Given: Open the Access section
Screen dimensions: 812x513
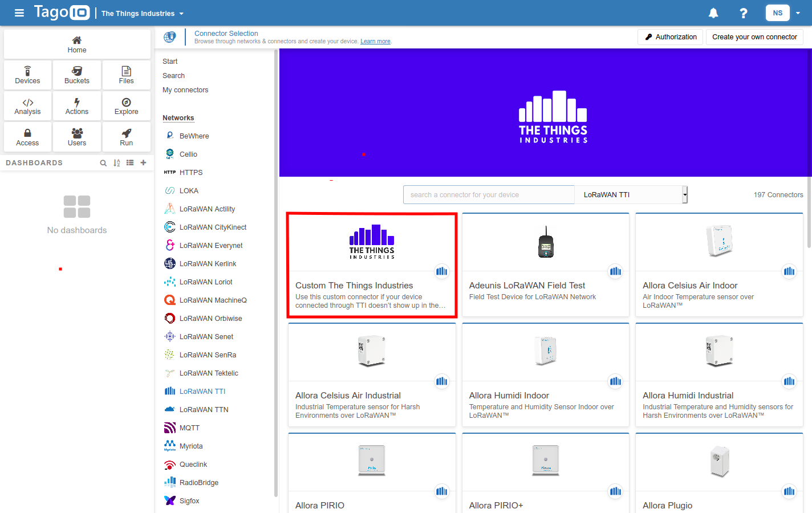Looking at the screenshot, I should (27, 137).
